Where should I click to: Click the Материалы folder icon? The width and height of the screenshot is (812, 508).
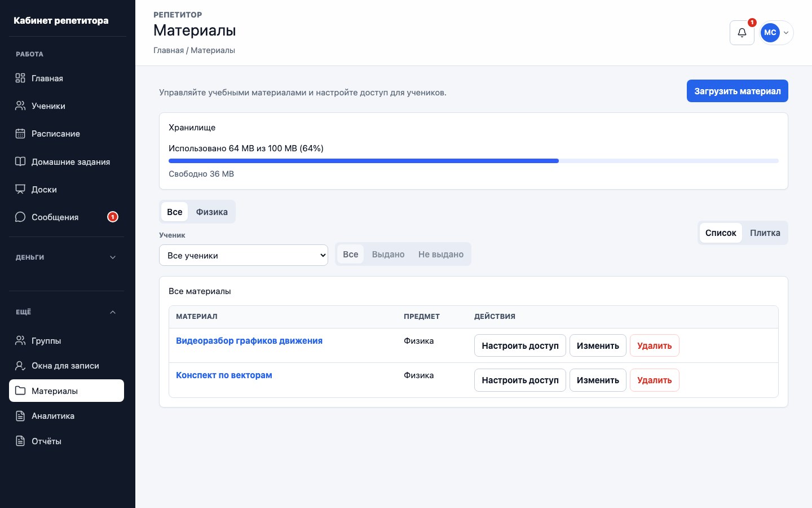pos(20,391)
